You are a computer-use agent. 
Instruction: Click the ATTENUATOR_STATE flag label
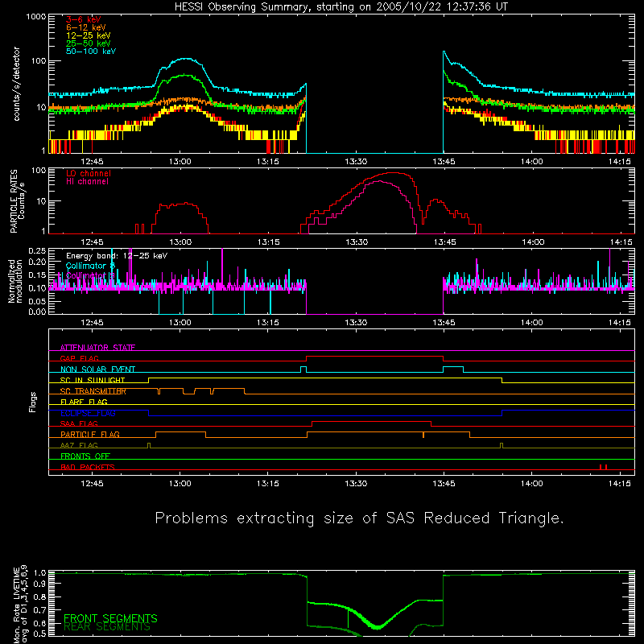pyautogui.click(x=97, y=348)
